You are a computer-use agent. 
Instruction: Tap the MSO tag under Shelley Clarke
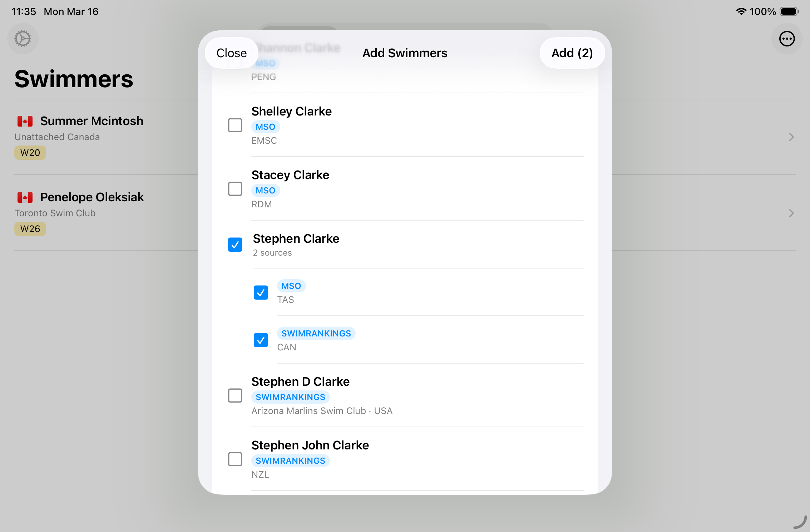[265, 127]
